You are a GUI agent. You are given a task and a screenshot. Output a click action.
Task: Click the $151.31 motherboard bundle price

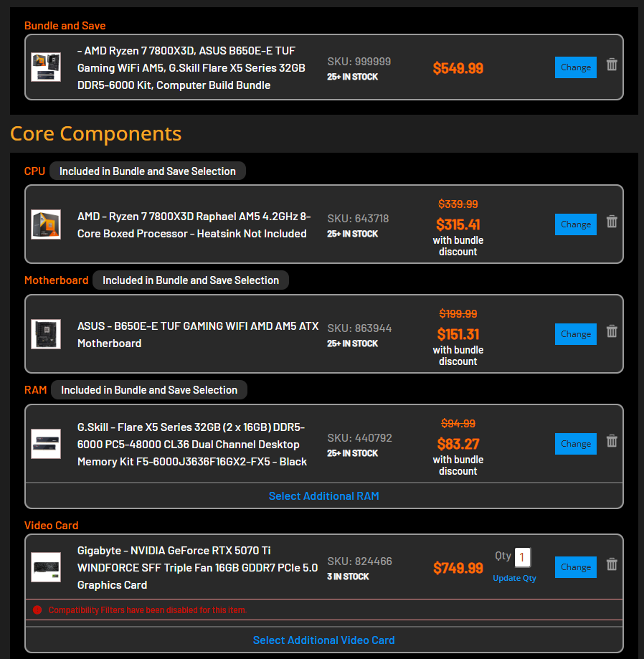(458, 334)
